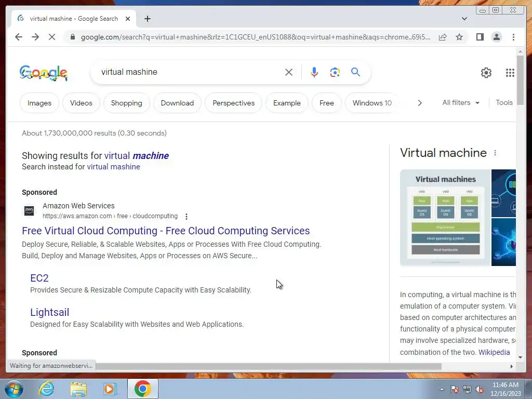
Task: View site information lock icon
Action: [x=72, y=37]
